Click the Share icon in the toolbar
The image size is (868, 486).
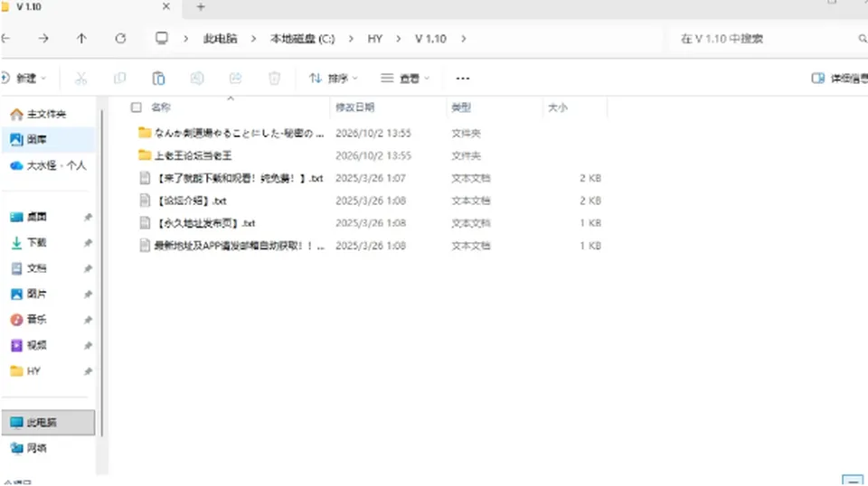[236, 79]
